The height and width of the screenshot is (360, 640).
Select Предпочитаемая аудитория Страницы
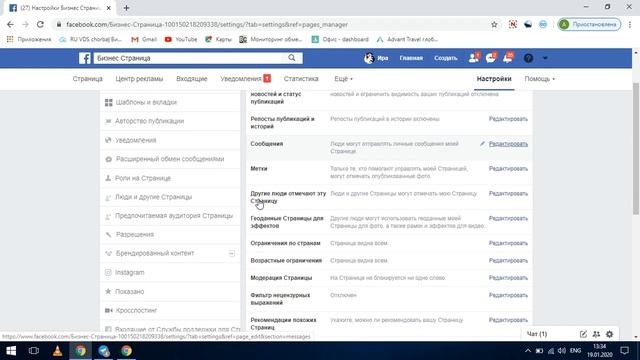[170, 216]
